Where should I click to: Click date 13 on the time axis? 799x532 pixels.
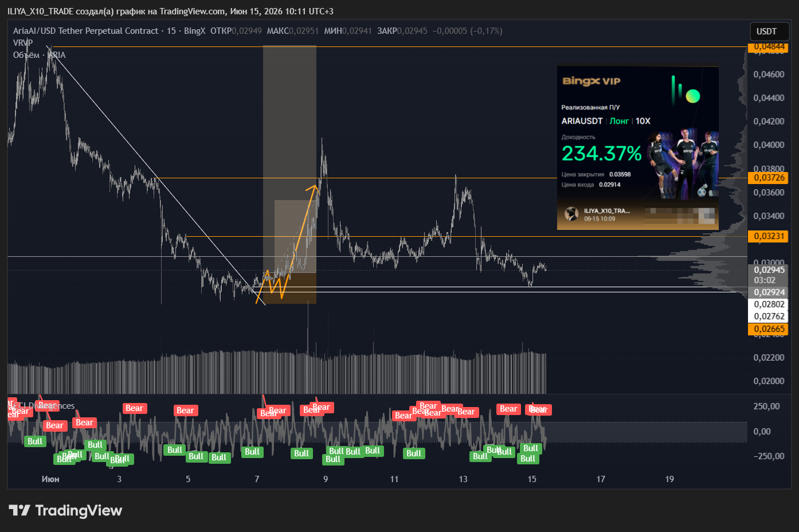463,479
